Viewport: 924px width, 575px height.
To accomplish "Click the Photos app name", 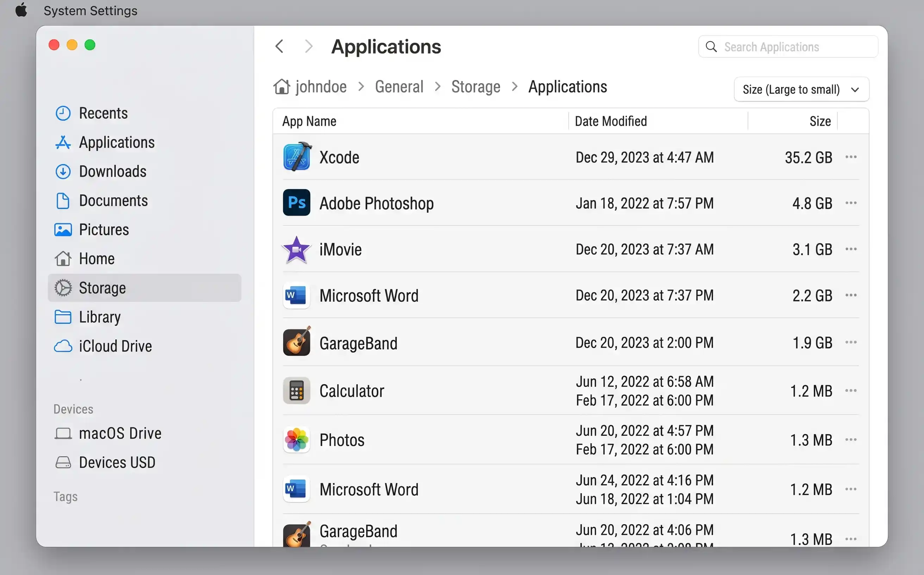I will point(342,440).
